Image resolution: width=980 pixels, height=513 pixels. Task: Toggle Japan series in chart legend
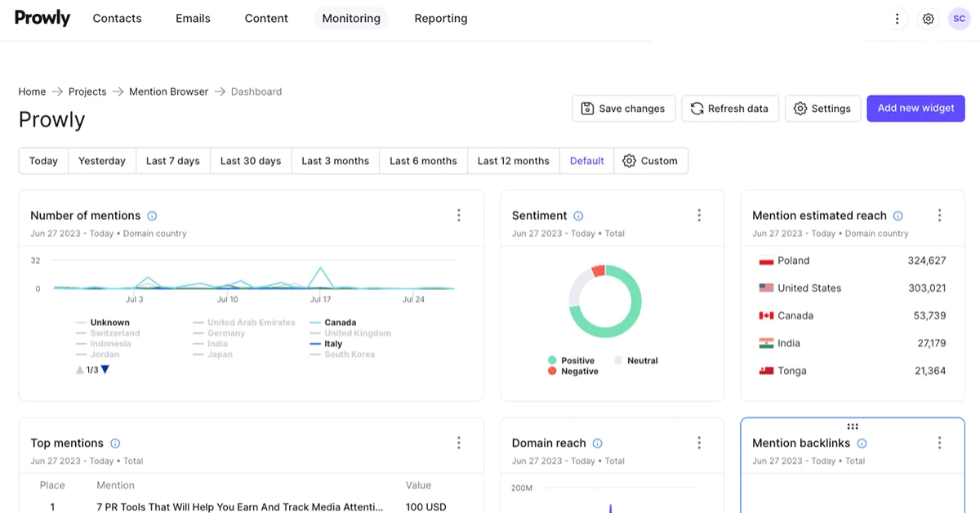click(213, 355)
